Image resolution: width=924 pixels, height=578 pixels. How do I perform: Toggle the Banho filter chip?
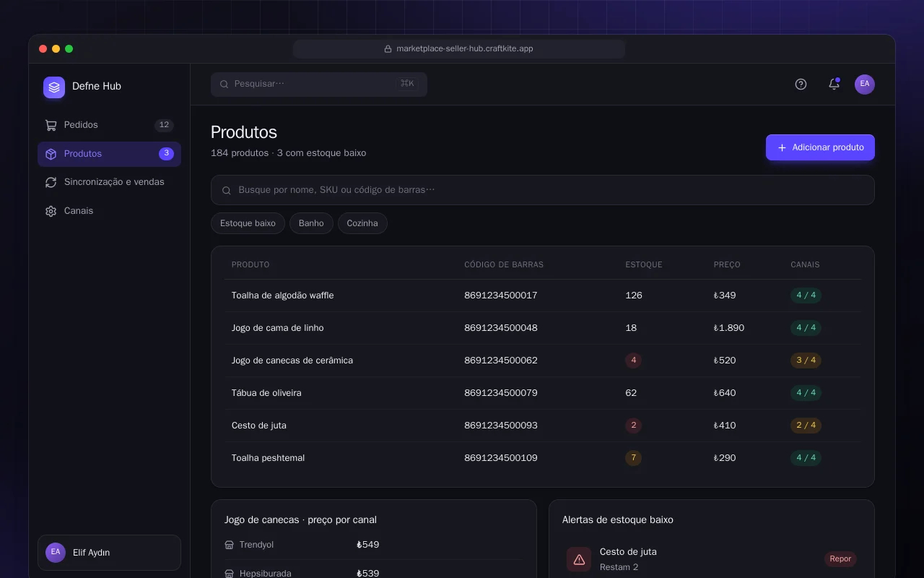coord(311,223)
